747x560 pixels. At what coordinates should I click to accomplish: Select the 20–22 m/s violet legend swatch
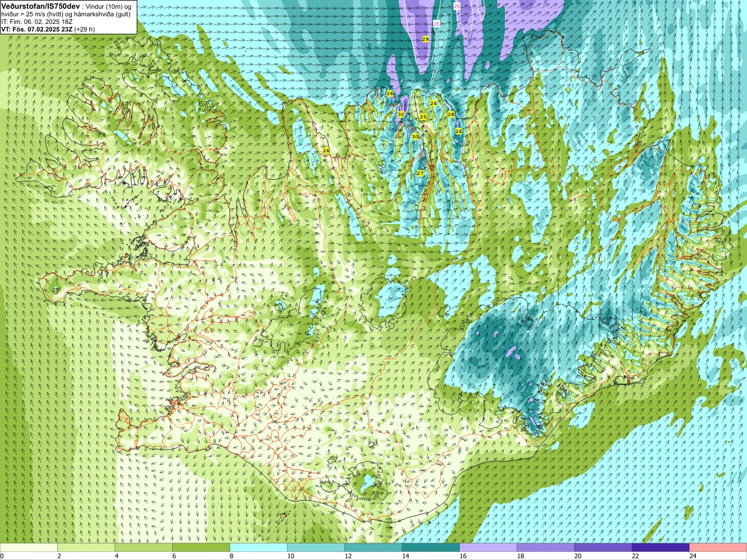603,548
